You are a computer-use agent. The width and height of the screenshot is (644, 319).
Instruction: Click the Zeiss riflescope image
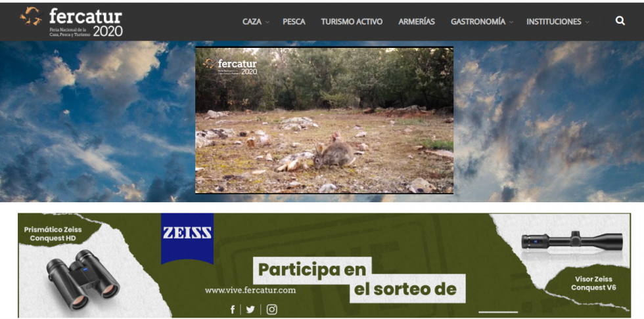(x=571, y=241)
